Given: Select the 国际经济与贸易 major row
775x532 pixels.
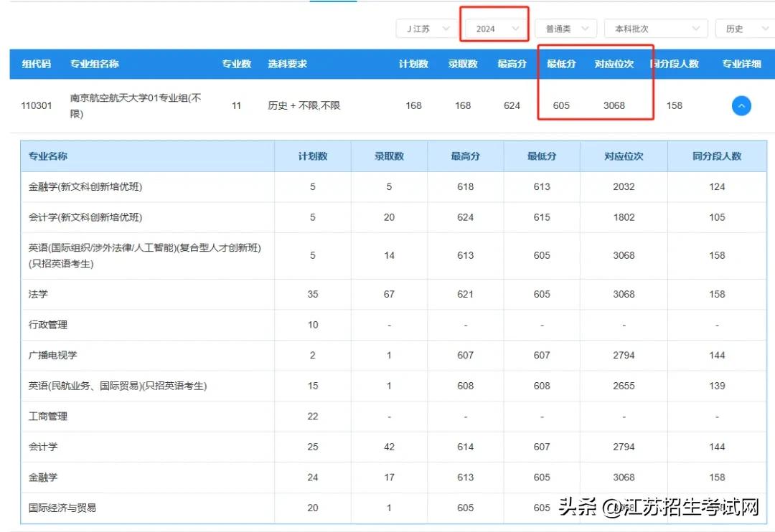Looking at the screenshot, I should coord(393,508).
